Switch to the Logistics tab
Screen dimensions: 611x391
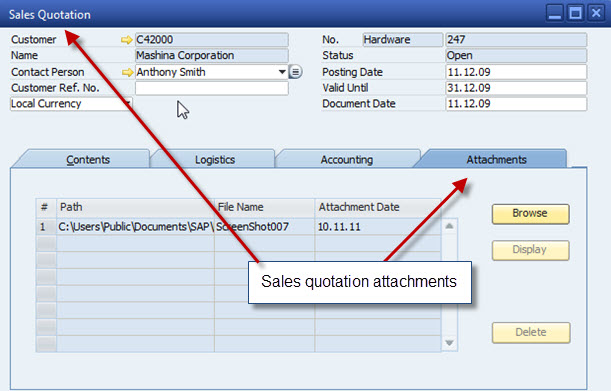[x=215, y=160]
